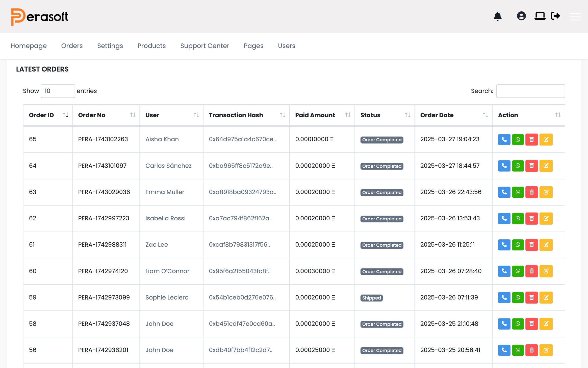Viewport: 588px width, 368px height.
Task: Click Order Completed badge for order 65
Action: [x=382, y=140]
